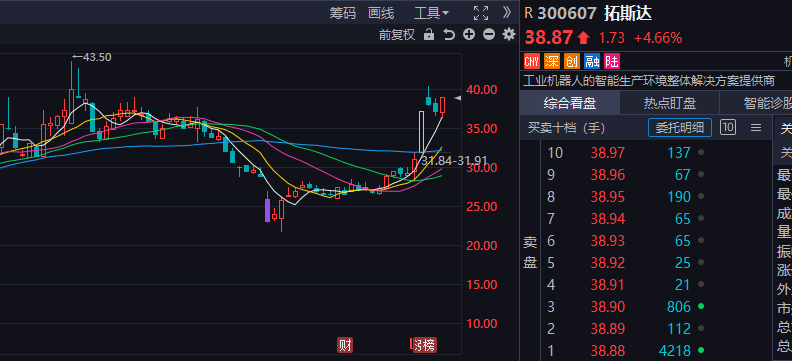The image size is (792, 361).
Task: Select sell level 1 price 38.88
Action: click(x=608, y=350)
